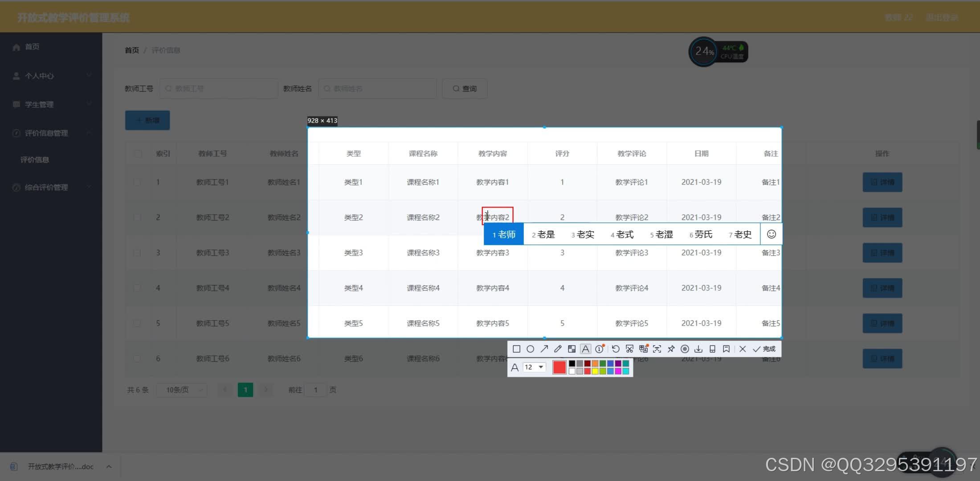Finish the screenshot with 完成
This screenshot has height=481, width=980.
764,349
